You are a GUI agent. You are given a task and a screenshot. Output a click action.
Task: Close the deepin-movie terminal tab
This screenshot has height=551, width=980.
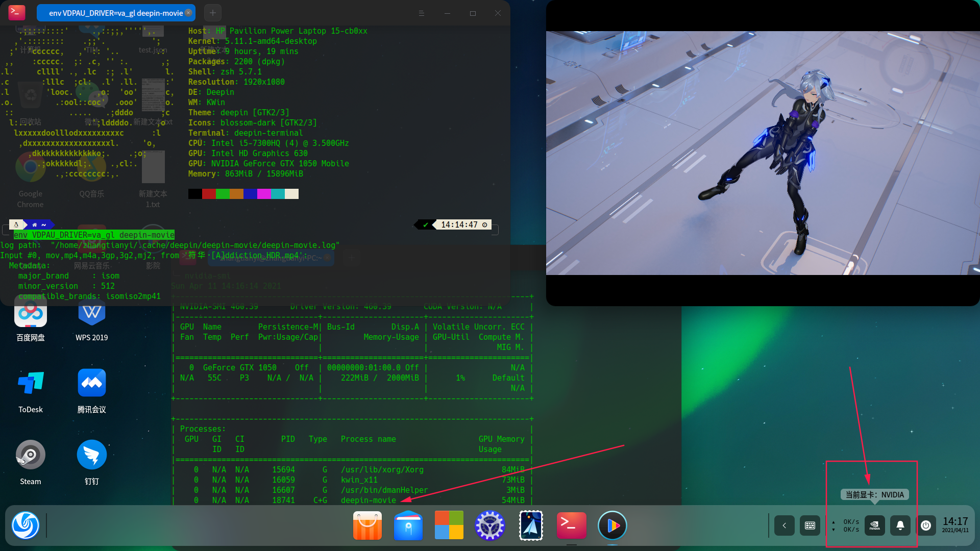[x=188, y=13]
